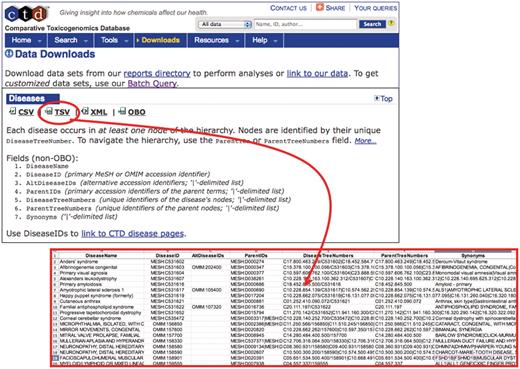
Task: Click the blue Search button
Action: pos(372,24)
